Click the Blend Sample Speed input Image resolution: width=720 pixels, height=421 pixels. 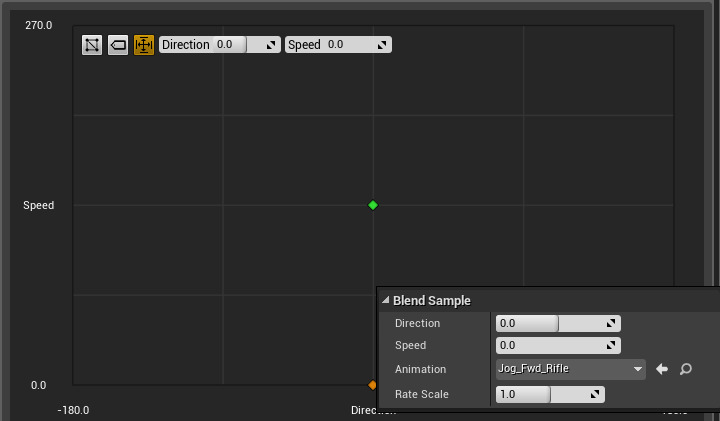(x=558, y=345)
